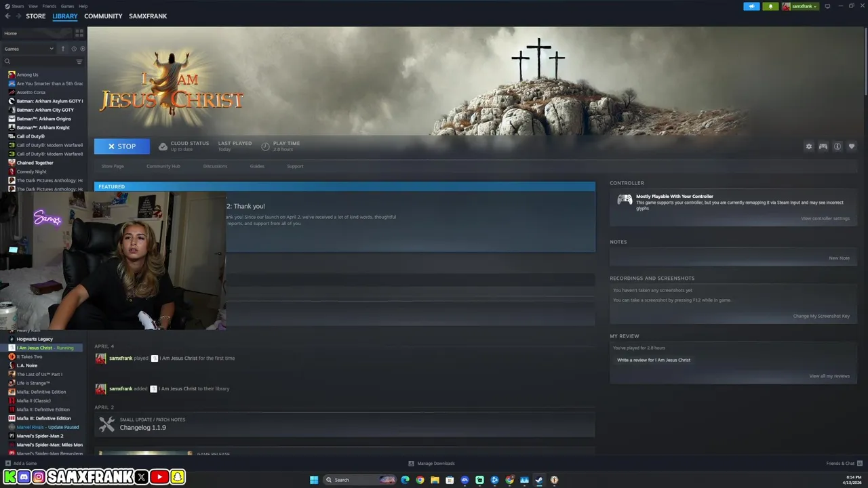This screenshot has width=868, height=488.
Task: Open Friends & Chat
Action: [844, 464]
